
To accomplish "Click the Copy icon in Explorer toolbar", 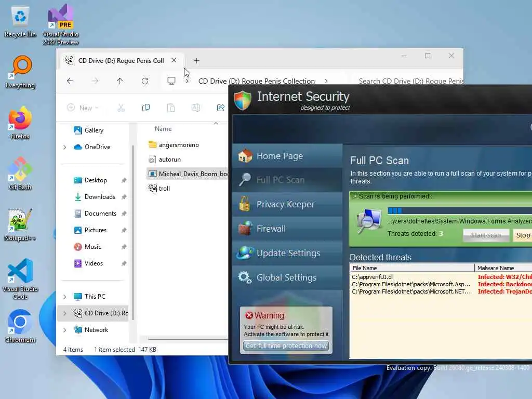I will [x=146, y=108].
